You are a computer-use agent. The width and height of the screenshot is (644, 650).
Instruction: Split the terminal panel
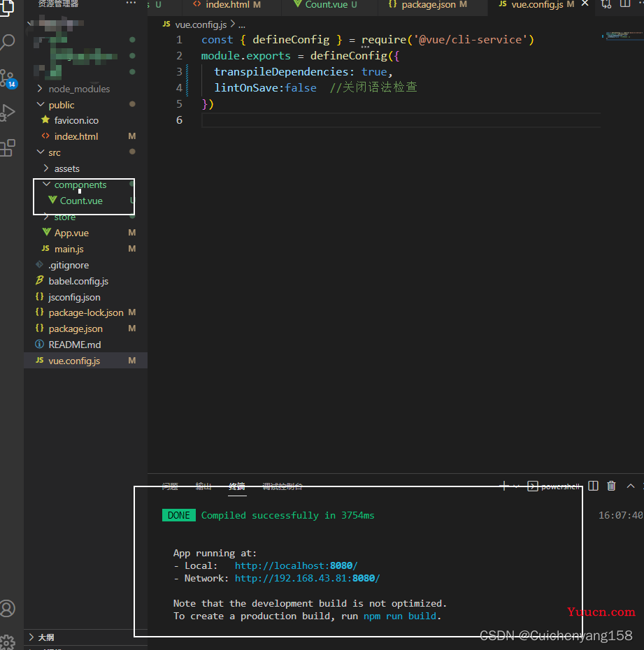594,486
